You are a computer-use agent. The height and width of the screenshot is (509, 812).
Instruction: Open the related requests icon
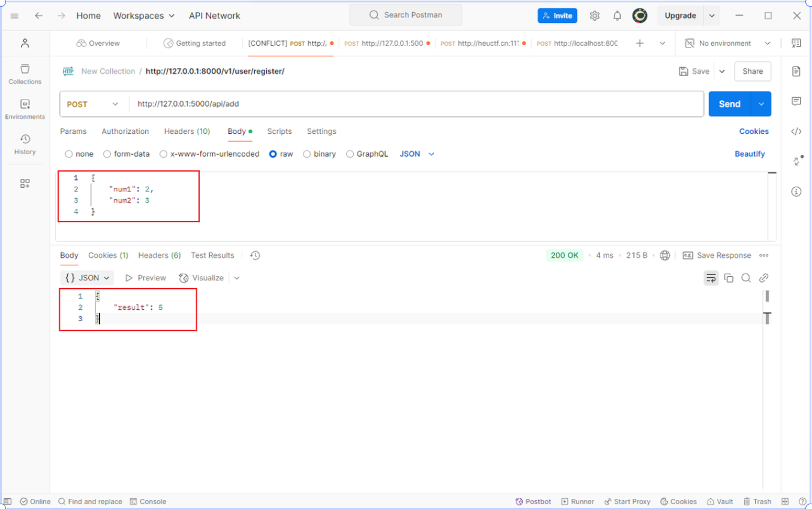point(797,160)
